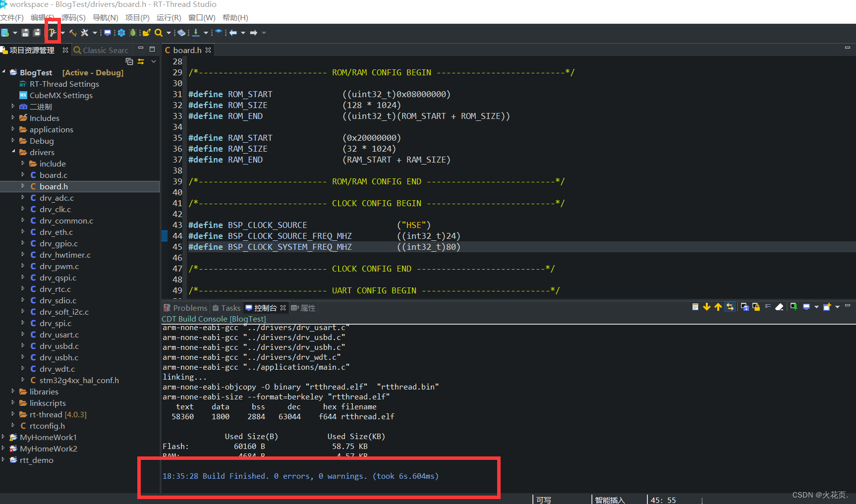The image size is (856, 504).
Task: Jump to next error with down arrow
Action: click(x=707, y=307)
